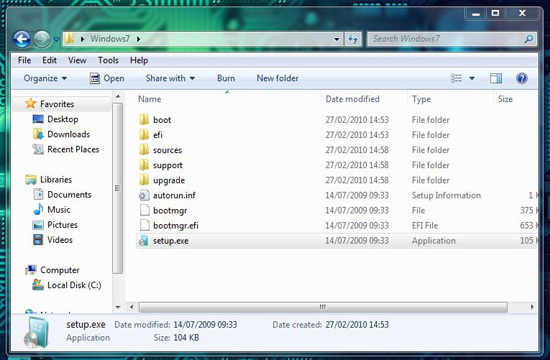550x360 pixels.
Task: Create a New folder
Action: point(277,78)
